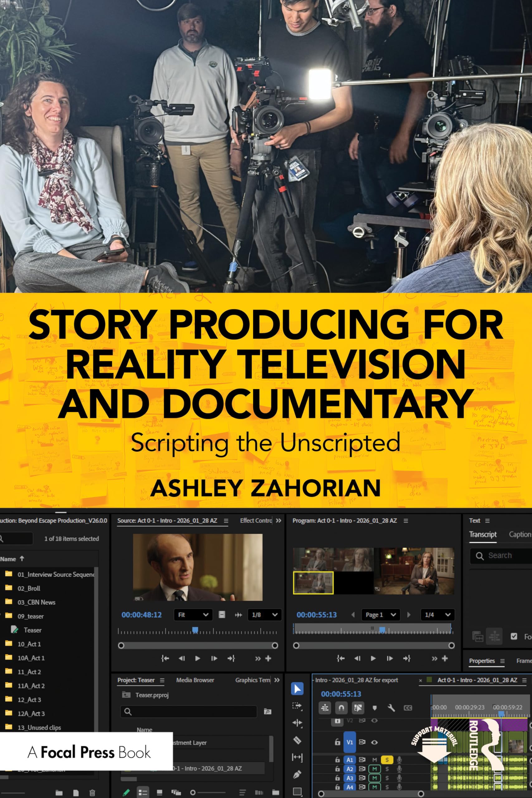Click the New Bin icon in production panel
This screenshot has height=798, width=532.
click(x=59, y=793)
